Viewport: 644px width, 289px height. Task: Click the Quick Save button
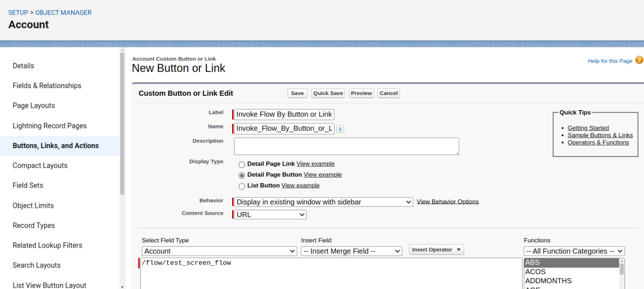click(x=328, y=93)
